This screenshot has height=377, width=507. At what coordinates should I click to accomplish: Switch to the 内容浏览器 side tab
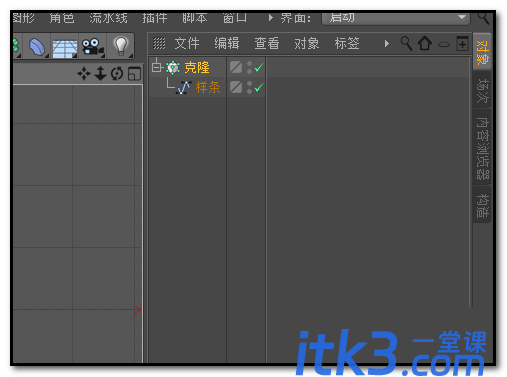[x=482, y=148]
